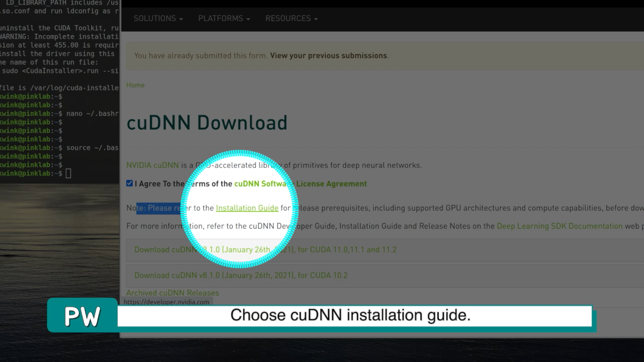Click 'sudo <CudaInstaller>.run' terminal line

point(59,71)
